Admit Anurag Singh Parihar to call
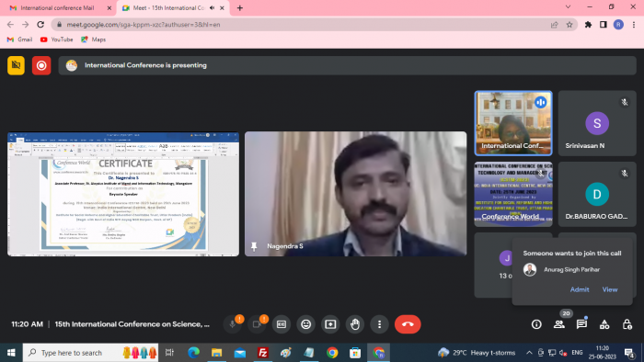The height and width of the screenshot is (362, 644). coord(580,289)
